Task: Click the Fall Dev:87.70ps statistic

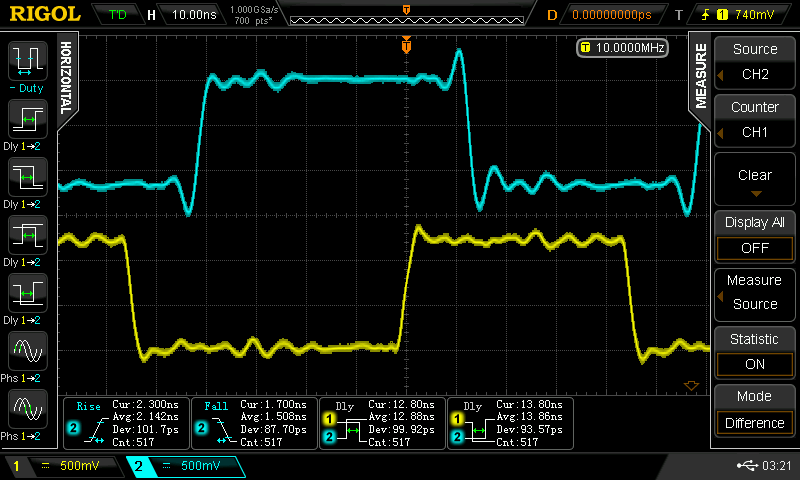Action: [273, 430]
